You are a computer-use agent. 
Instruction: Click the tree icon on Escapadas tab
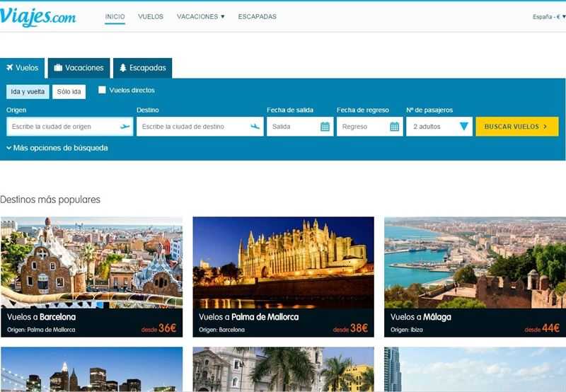tap(122, 68)
